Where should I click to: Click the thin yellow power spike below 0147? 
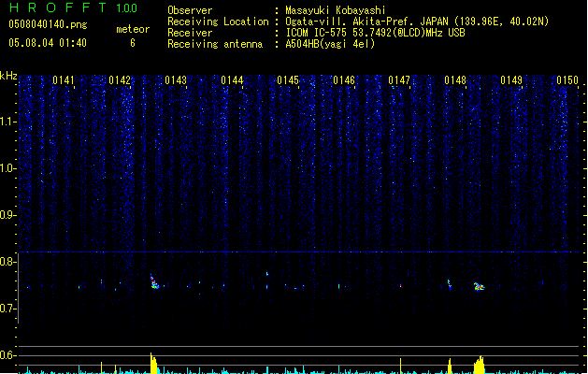pos(400,367)
